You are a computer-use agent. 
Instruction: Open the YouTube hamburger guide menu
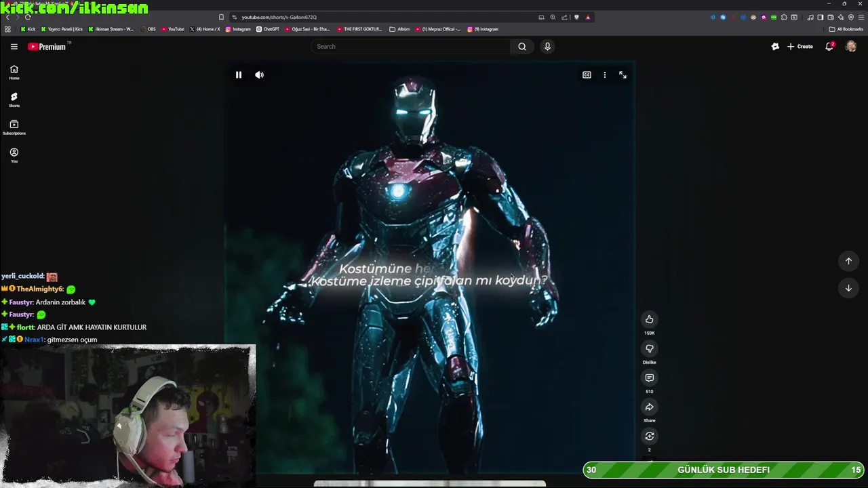click(x=14, y=47)
